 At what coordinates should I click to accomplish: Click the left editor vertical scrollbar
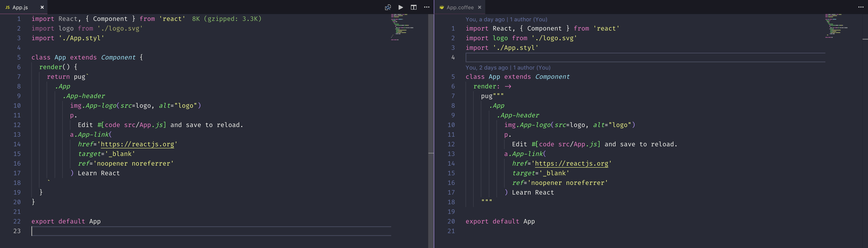431,101
